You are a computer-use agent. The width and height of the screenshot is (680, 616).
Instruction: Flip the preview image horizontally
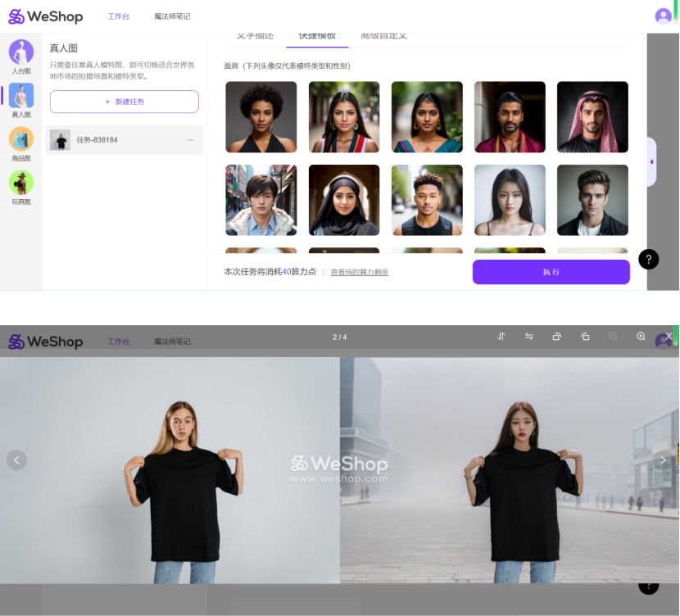pyautogui.click(x=529, y=337)
